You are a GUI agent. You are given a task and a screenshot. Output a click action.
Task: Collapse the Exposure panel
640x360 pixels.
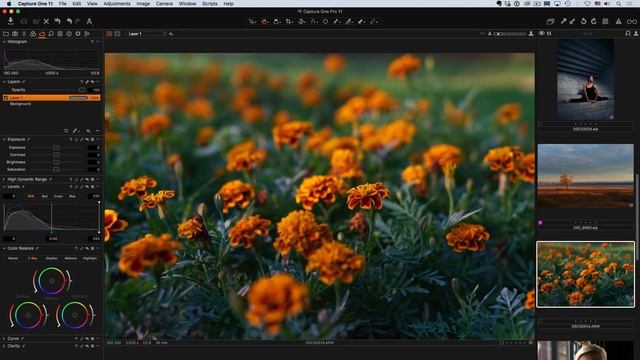[4, 139]
